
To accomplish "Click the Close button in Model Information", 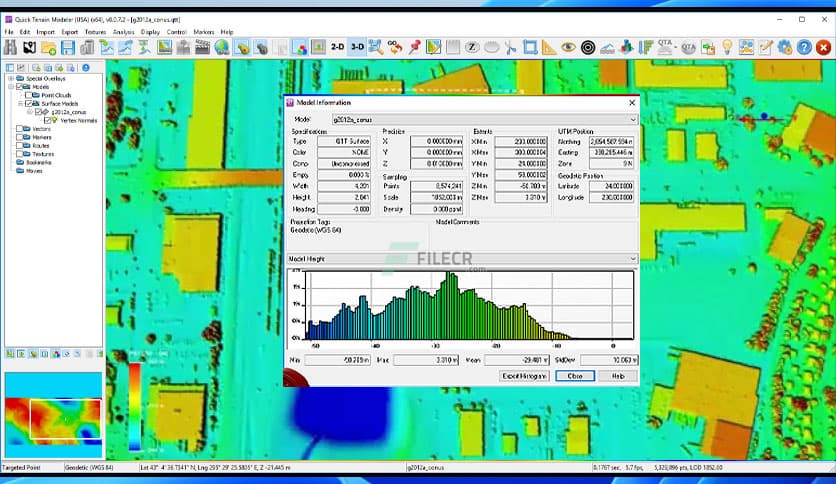I will point(575,376).
